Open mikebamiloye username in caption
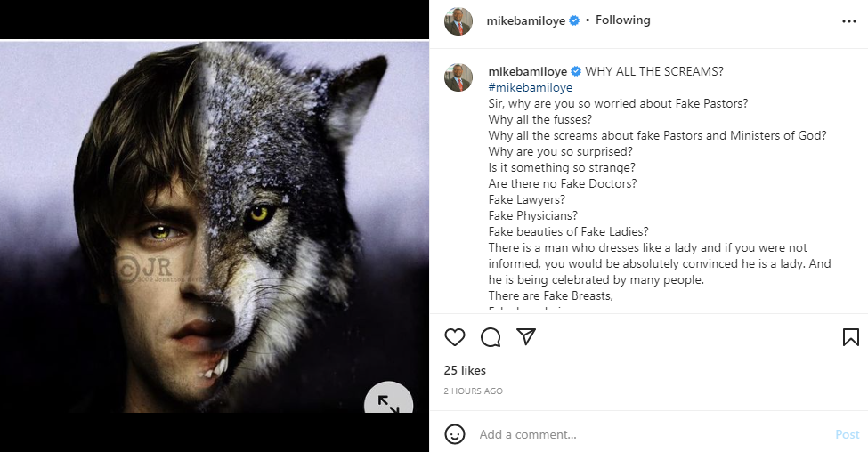The image size is (868, 452). [x=527, y=71]
